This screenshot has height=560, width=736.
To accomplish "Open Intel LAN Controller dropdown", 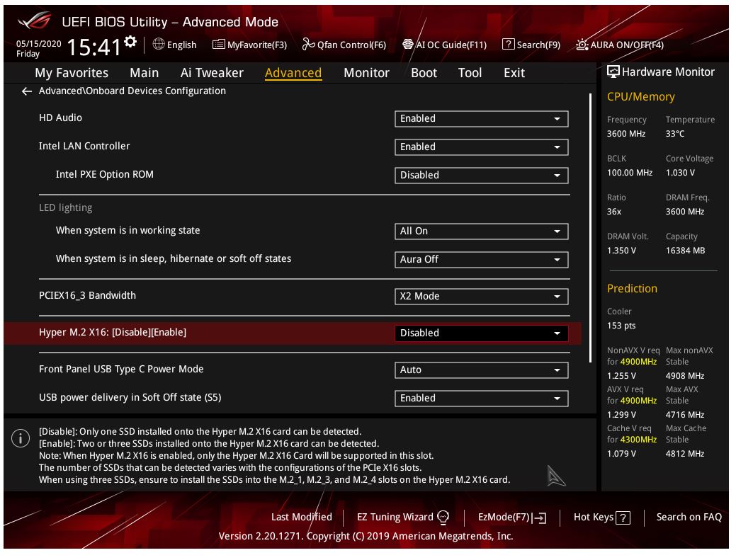I will click(481, 147).
